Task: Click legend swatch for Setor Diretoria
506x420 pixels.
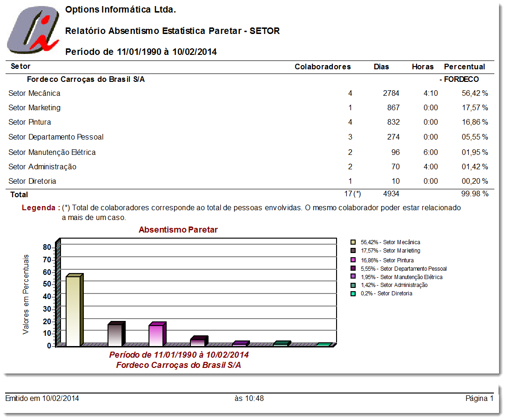Action: (353, 293)
